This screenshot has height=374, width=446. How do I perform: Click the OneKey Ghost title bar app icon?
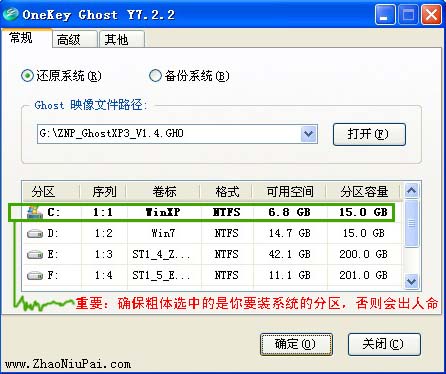click(10, 14)
